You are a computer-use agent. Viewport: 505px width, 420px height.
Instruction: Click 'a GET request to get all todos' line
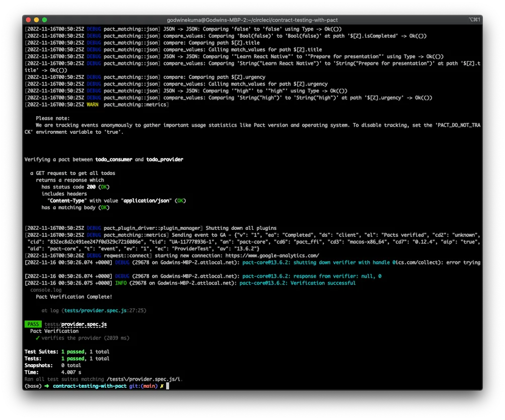73,173
